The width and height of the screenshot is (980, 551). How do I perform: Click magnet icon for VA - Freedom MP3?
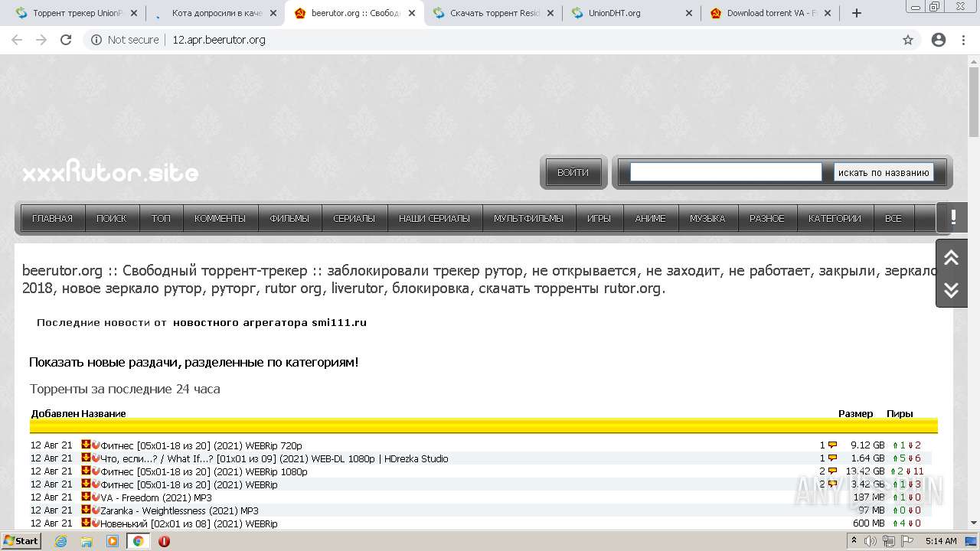(x=96, y=497)
